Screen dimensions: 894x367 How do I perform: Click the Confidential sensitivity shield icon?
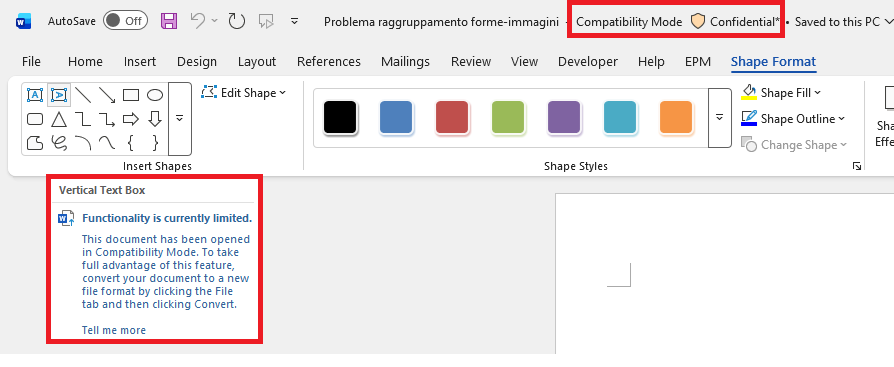pyautogui.click(x=698, y=22)
